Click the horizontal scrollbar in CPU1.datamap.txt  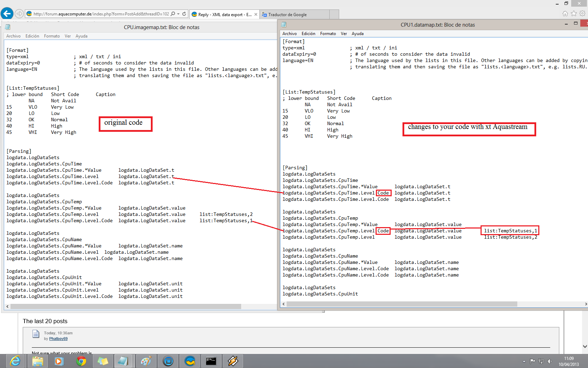(x=402, y=304)
